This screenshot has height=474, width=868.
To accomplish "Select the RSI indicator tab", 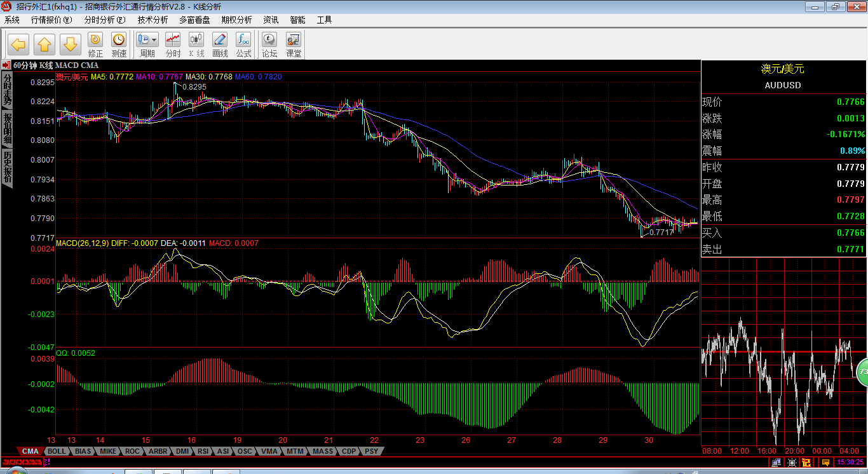I will click(x=203, y=451).
